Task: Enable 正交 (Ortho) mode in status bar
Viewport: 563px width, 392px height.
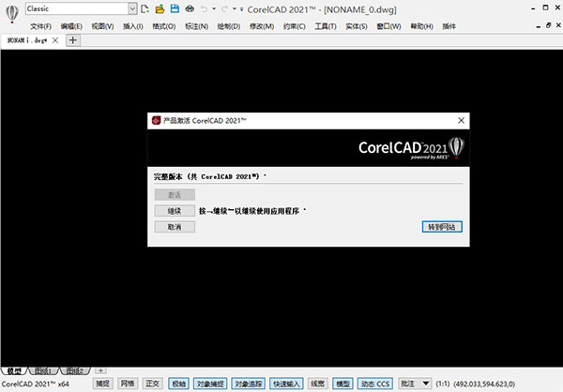Action: pyautogui.click(x=153, y=384)
